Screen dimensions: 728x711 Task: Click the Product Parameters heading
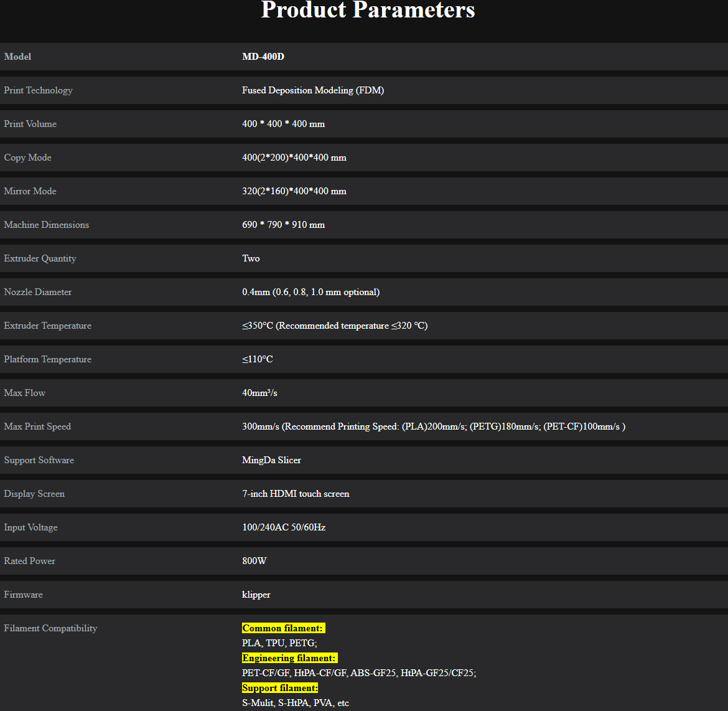point(368,10)
